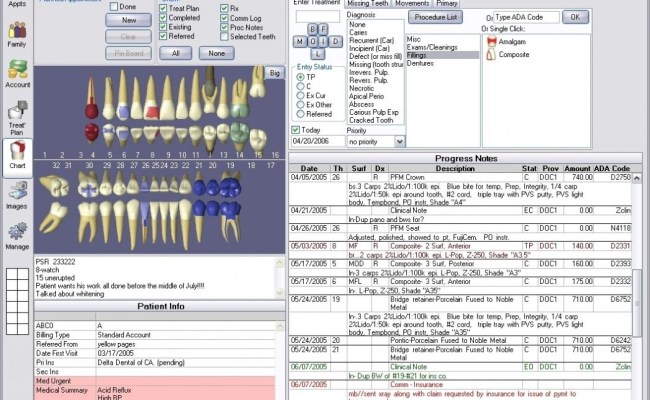
Task: Click the New button
Action: [x=129, y=20]
